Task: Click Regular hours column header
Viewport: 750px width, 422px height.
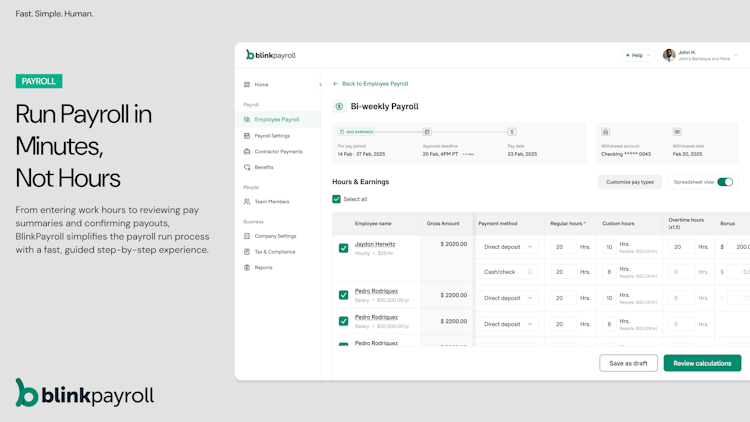Action: point(568,223)
